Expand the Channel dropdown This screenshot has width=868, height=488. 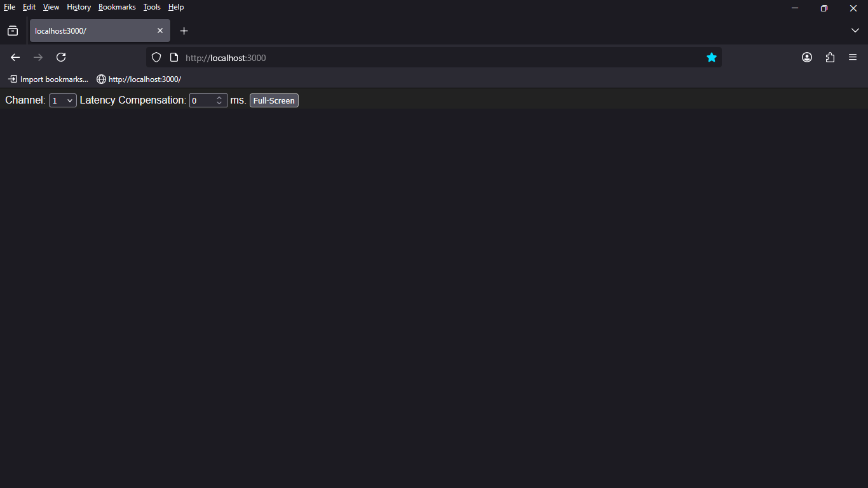tap(62, 100)
